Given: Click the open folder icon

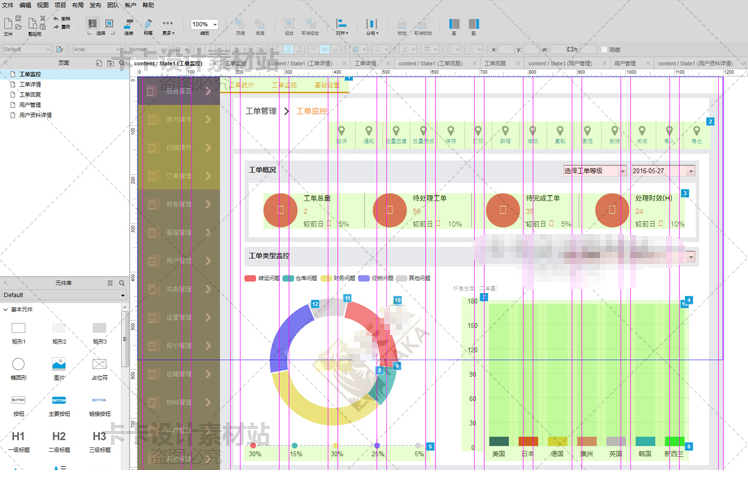Looking at the screenshot, I should (x=19, y=26).
